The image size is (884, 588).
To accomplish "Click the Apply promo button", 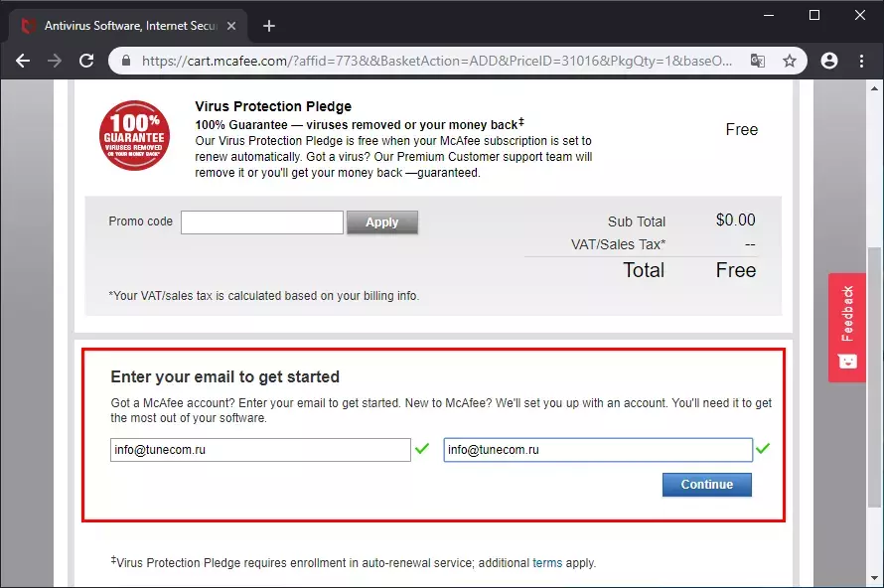I will coord(382,222).
